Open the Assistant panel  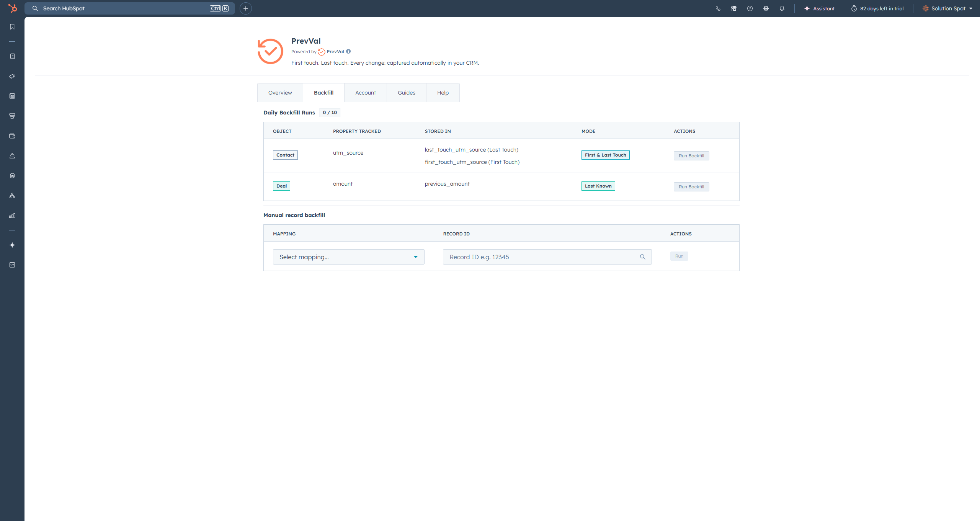tap(819, 8)
